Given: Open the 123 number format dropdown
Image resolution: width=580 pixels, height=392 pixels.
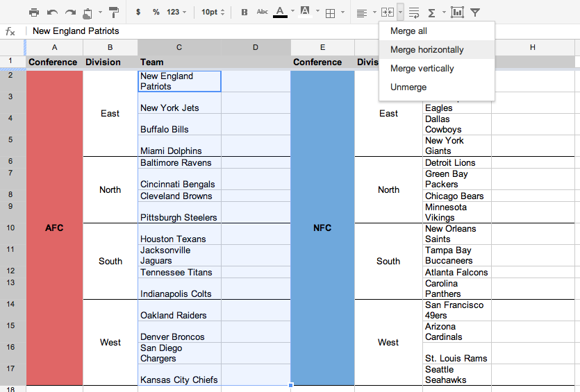Looking at the screenshot, I should tap(176, 12).
